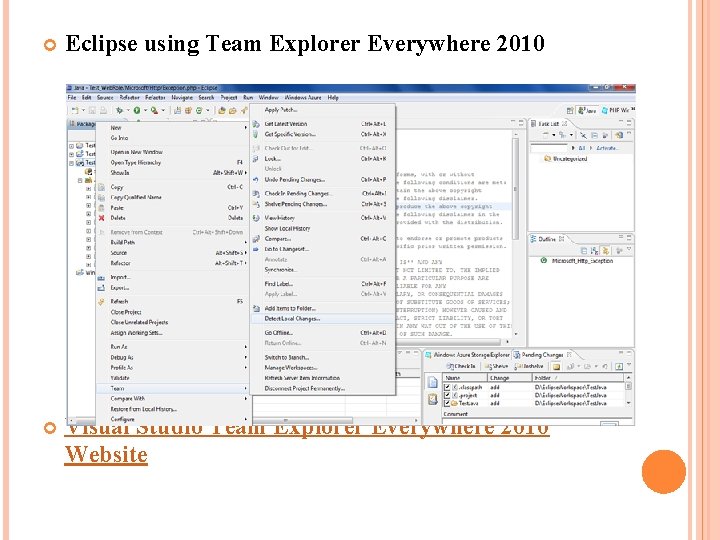The width and height of the screenshot is (720, 540).
Task: Click the Copy icon in context menu
Action: pos(101,187)
